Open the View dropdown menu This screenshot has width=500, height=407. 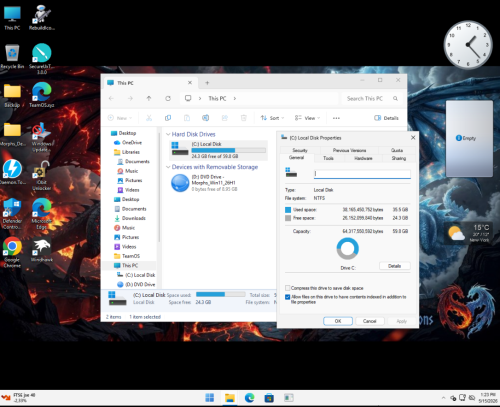(307, 118)
